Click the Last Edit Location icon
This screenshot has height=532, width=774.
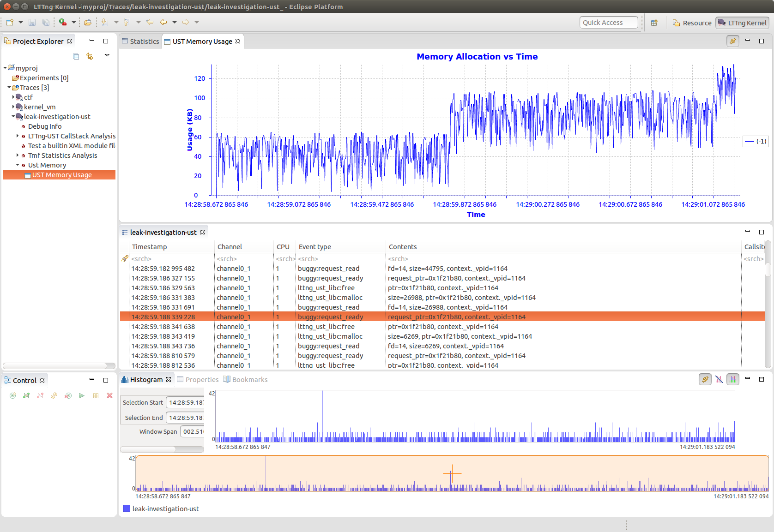tap(150, 22)
